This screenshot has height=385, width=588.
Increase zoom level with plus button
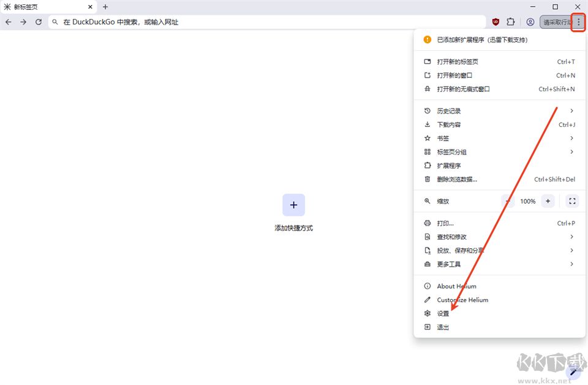548,201
